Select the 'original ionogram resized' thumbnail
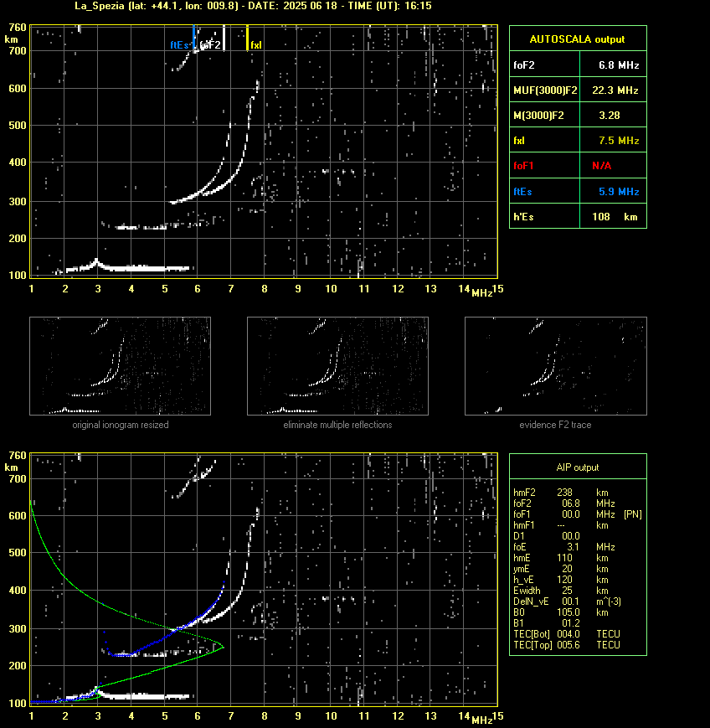The height and width of the screenshot is (728, 710). click(x=121, y=366)
